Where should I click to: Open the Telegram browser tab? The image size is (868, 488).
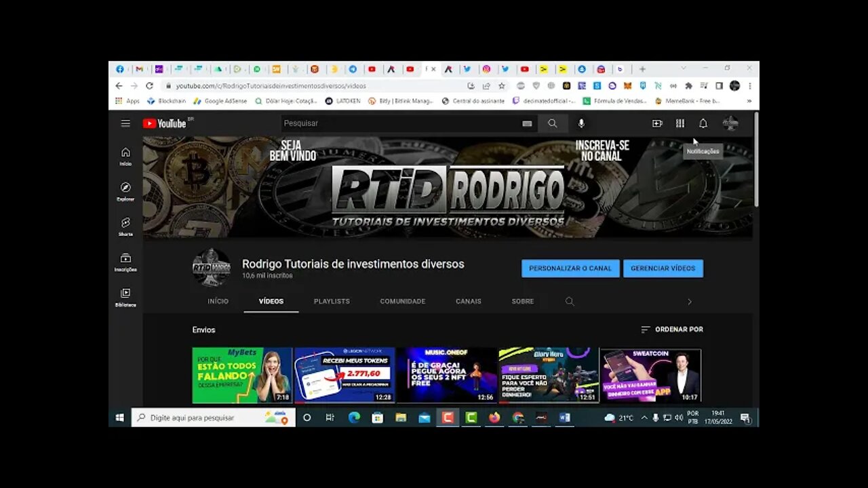pyautogui.click(x=353, y=69)
